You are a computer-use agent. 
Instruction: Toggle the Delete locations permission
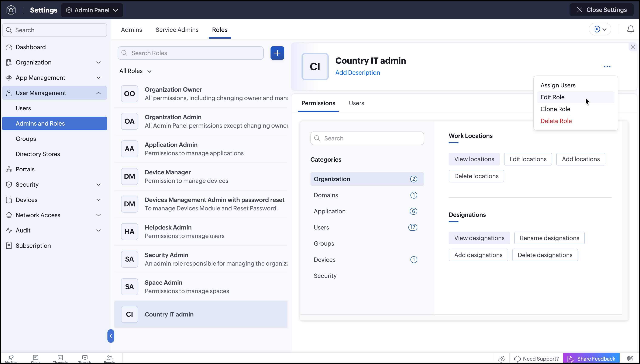pos(476,176)
